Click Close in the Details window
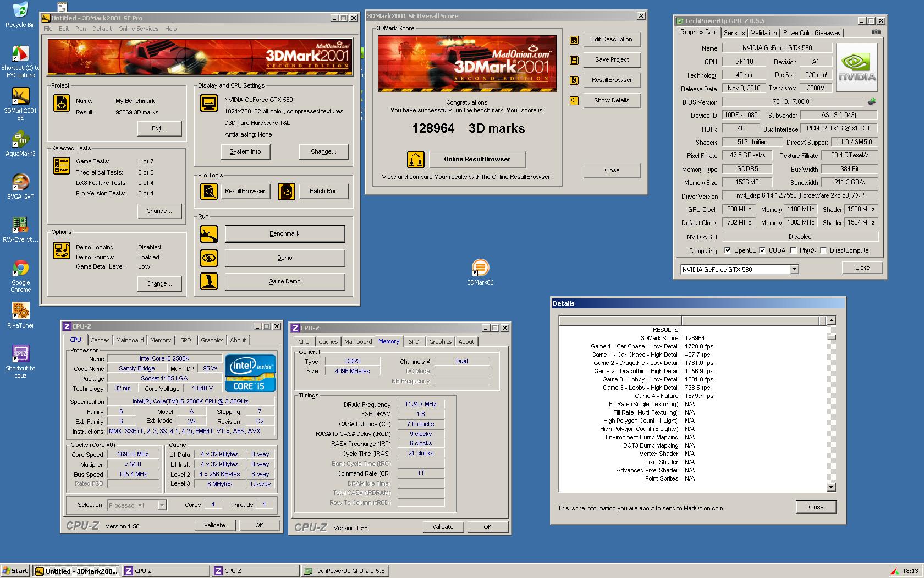 tap(816, 507)
